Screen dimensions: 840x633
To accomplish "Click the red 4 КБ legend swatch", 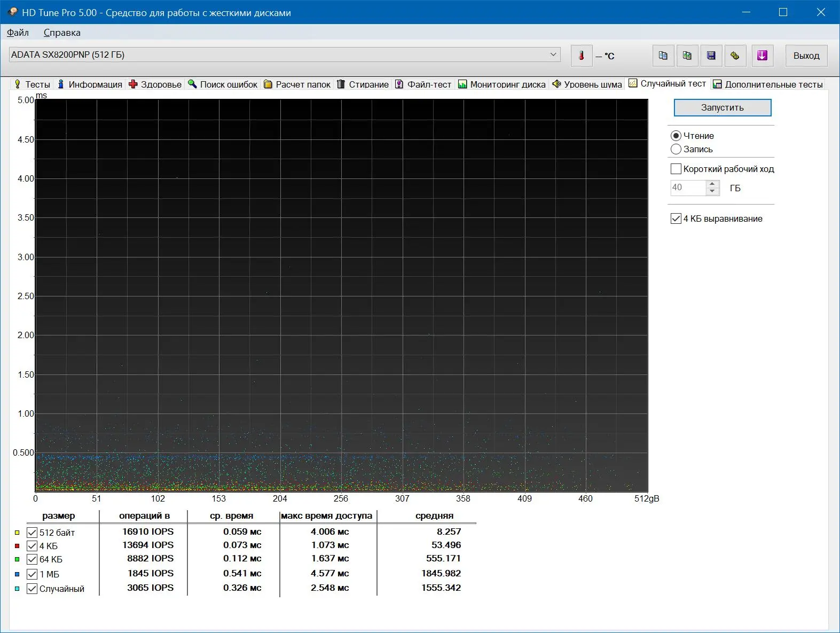I will [17, 546].
